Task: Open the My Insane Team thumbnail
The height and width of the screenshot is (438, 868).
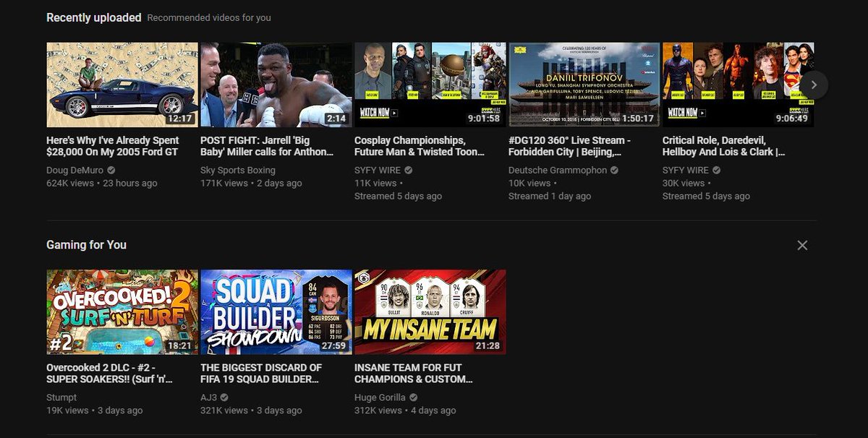Action: (430, 312)
